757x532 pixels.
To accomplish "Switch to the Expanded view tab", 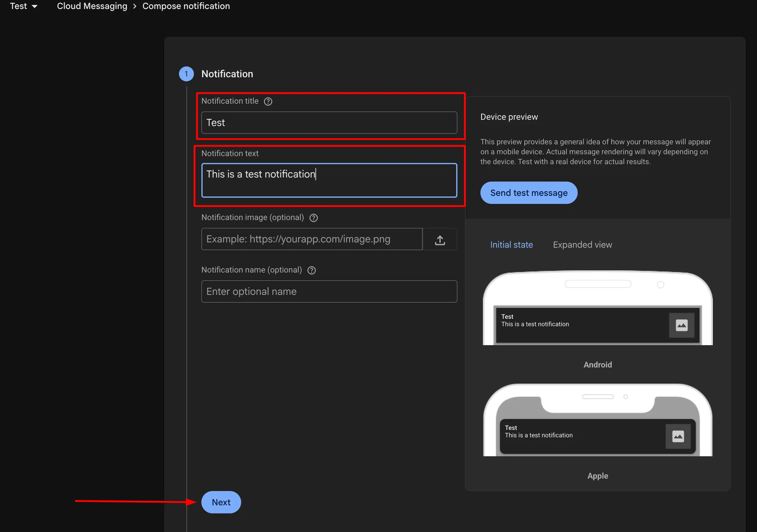I will click(x=582, y=245).
